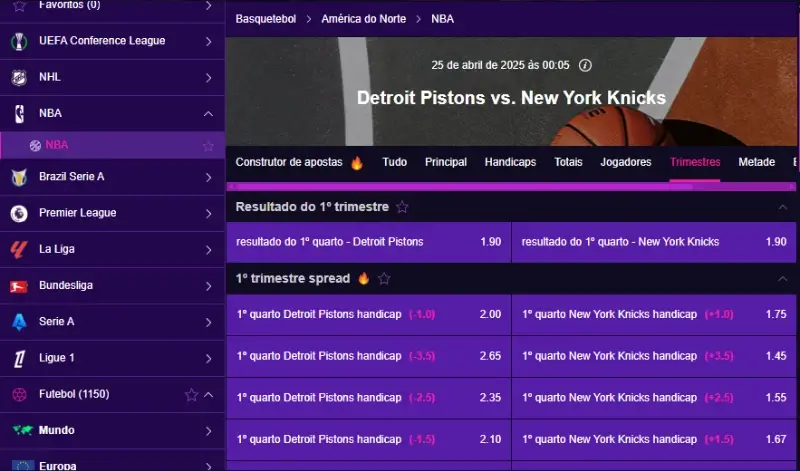Expand the Bundesliga chevron

point(208,286)
